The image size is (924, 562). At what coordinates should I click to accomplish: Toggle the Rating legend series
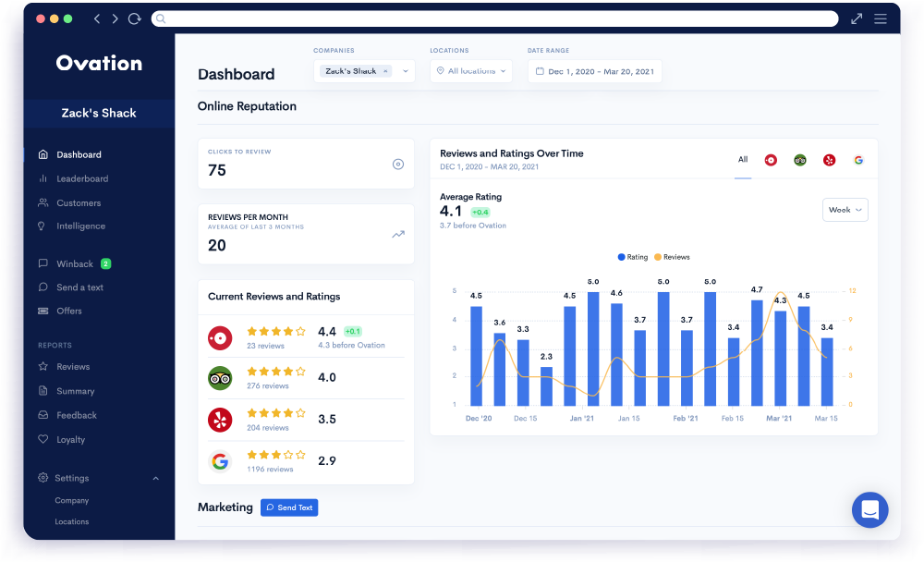pyautogui.click(x=633, y=257)
